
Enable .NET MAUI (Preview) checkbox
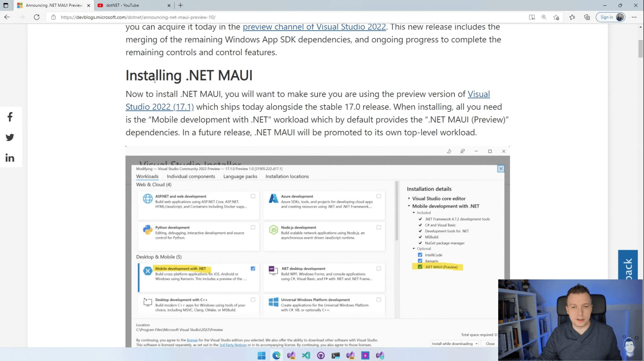point(420,267)
